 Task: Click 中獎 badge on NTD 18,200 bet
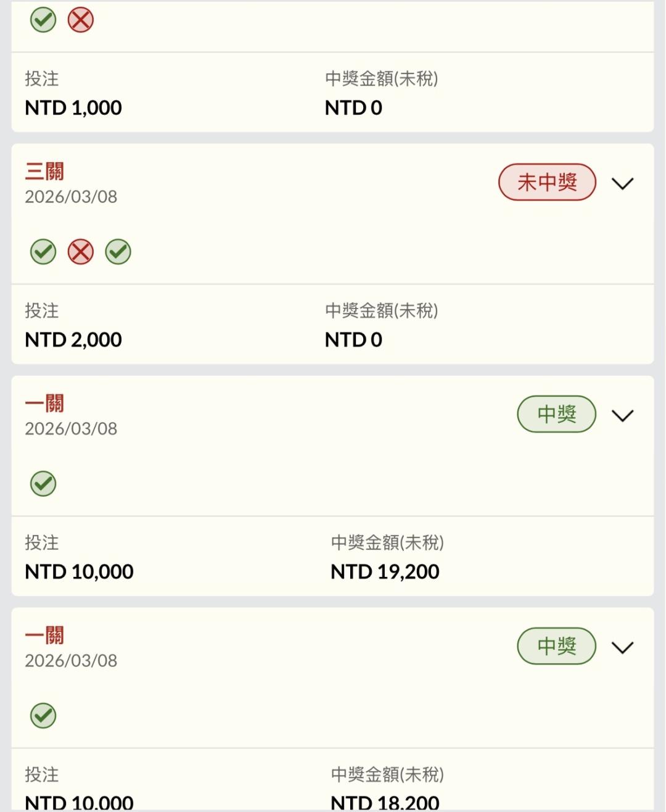(556, 646)
